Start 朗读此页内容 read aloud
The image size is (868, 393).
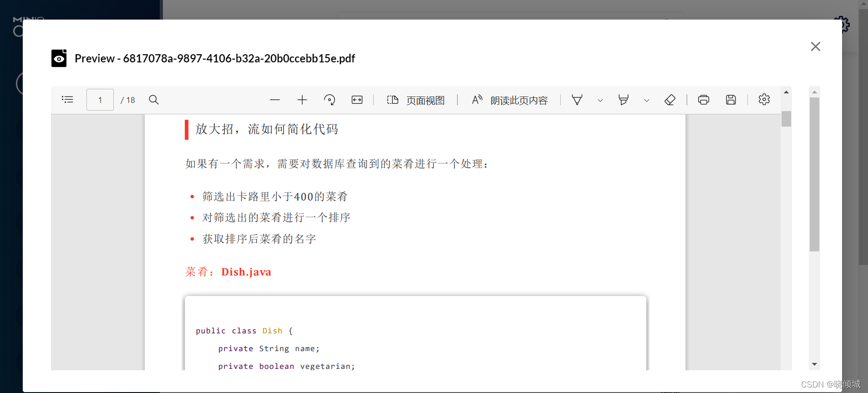coord(509,100)
